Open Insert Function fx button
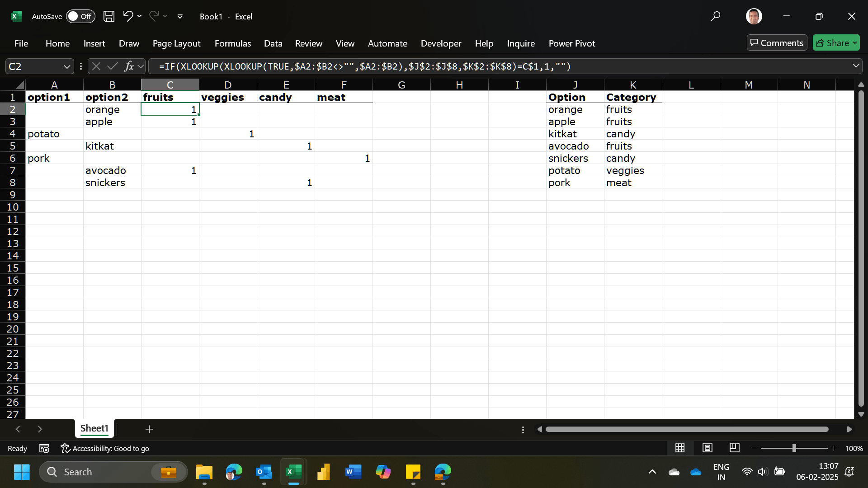868x488 pixels. click(x=129, y=66)
